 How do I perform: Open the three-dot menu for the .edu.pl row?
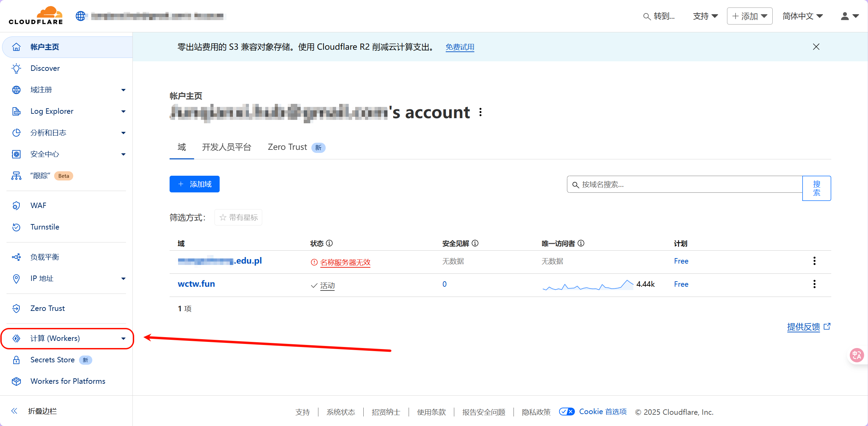click(x=814, y=261)
